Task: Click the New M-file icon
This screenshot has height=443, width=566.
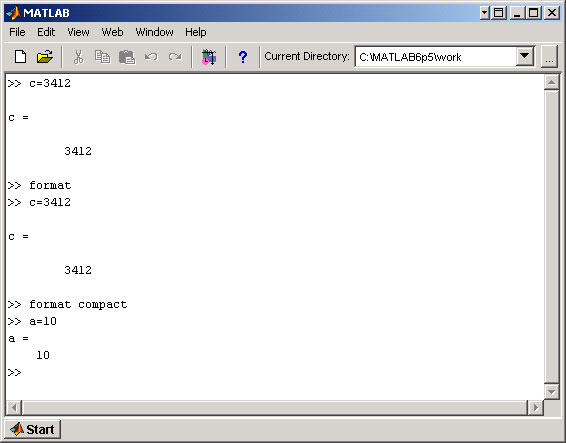Action: [20, 57]
